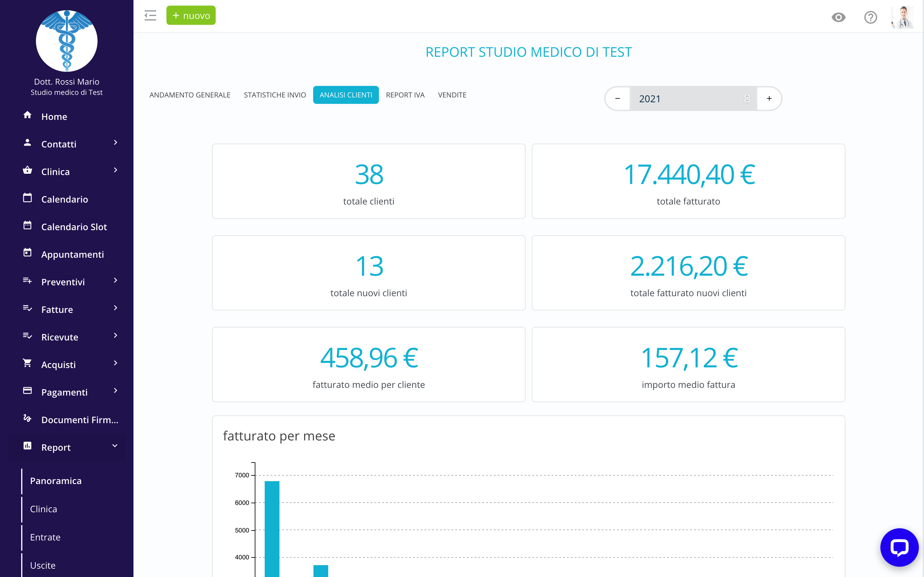Select Panoramica under Report
This screenshot has height=577, width=924.
tap(56, 481)
